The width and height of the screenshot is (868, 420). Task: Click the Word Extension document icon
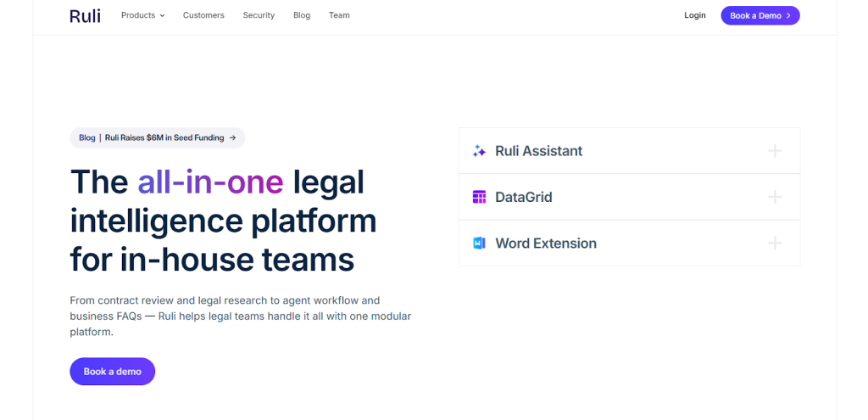click(x=479, y=244)
